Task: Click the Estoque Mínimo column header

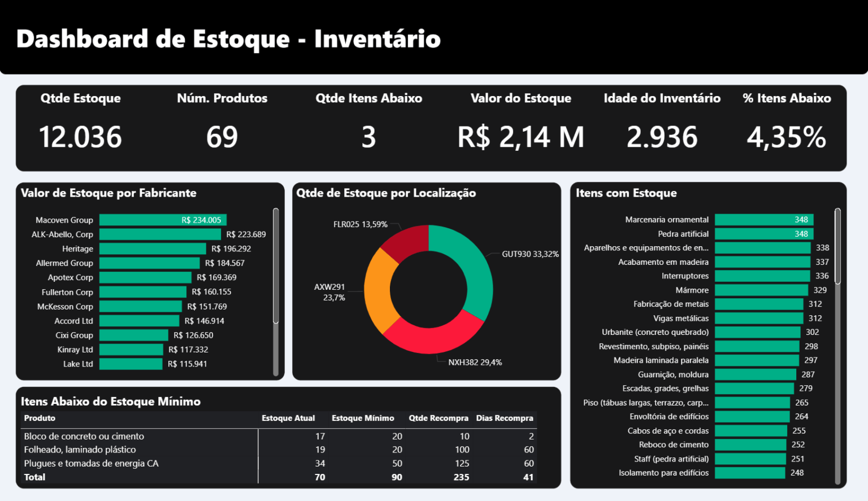Action: (363, 418)
